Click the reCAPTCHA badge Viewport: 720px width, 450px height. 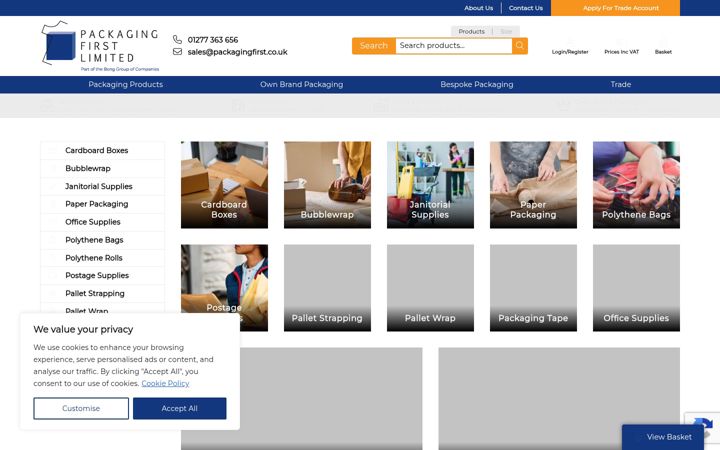[705, 425]
